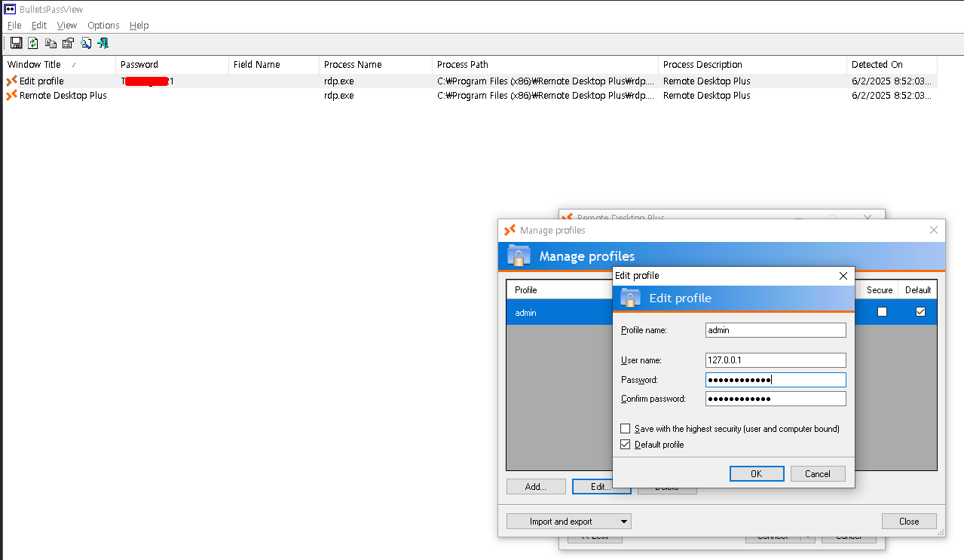The image size is (964, 560).
Task: Sort by the Detected On column header
Action: tap(892, 65)
